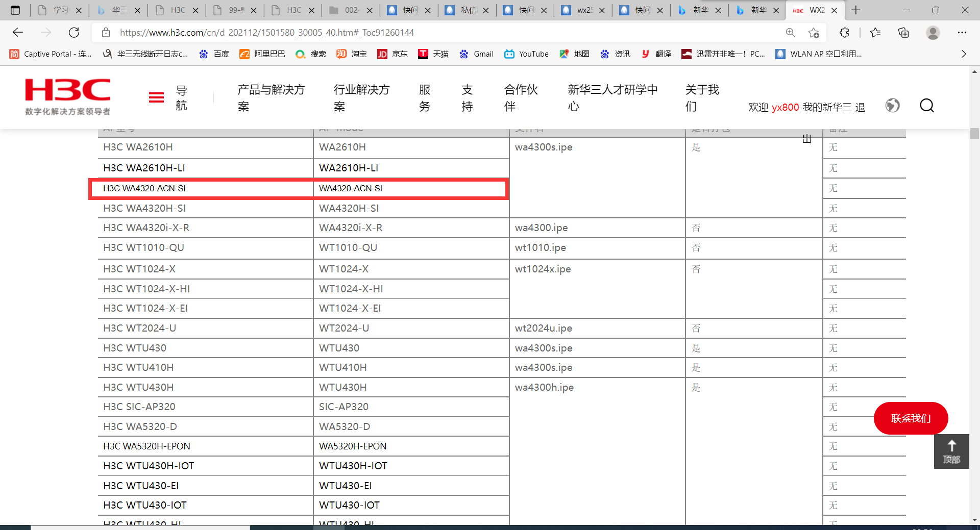Select the WA5320H-EPON AP mode cell

[411, 446]
